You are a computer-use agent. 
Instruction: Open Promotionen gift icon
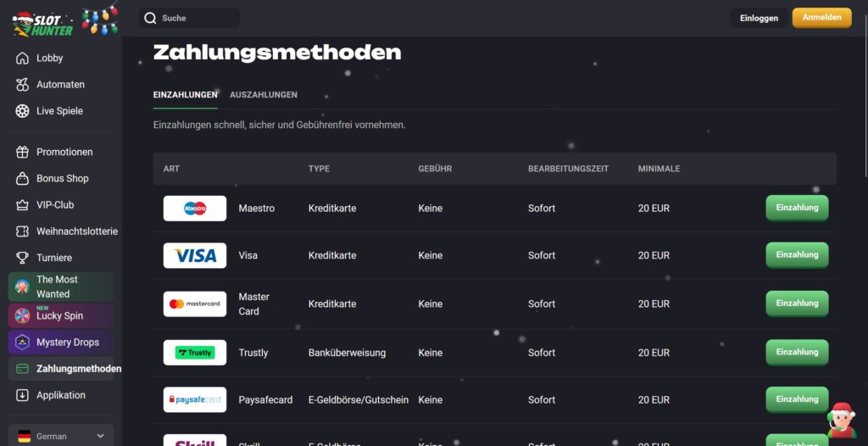point(23,153)
